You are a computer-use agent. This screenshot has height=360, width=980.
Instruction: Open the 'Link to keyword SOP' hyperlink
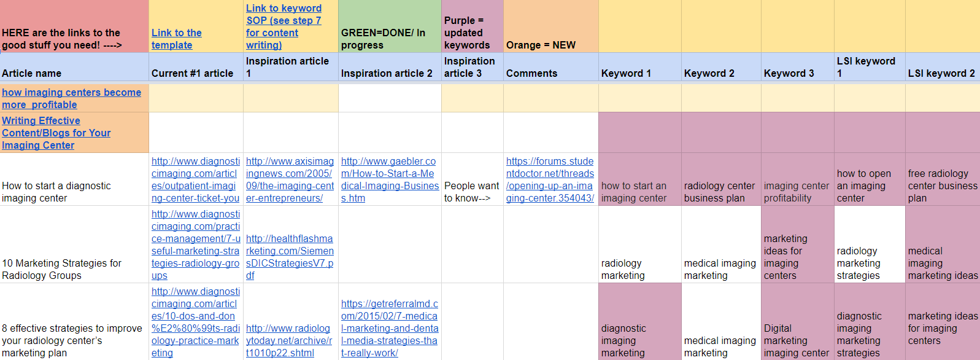pos(284,26)
